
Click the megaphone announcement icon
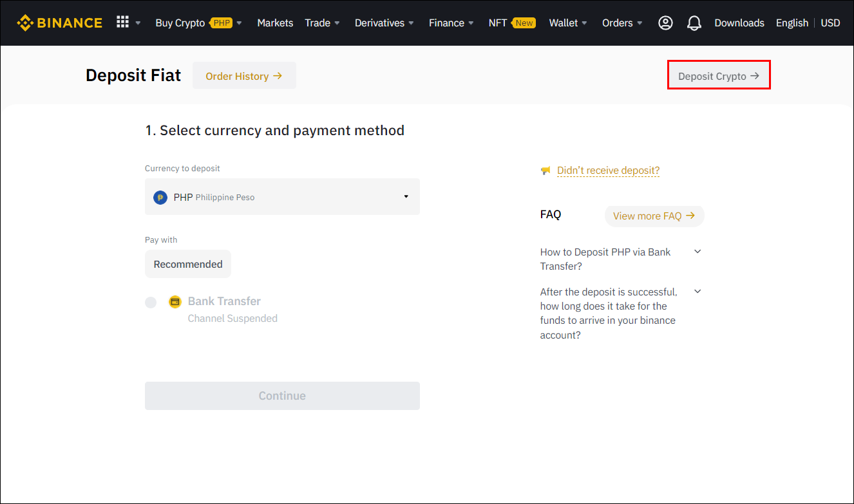[x=546, y=169]
